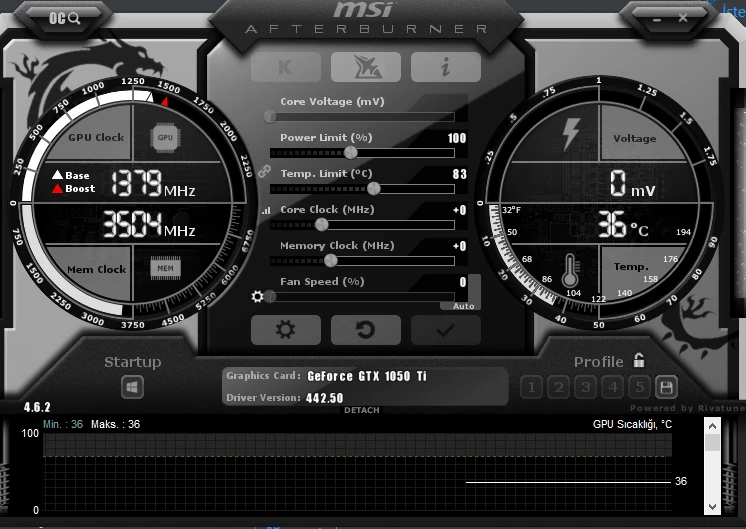Open the MSI jet logo button
The height and width of the screenshot is (529, 746).
click(366, 67)
